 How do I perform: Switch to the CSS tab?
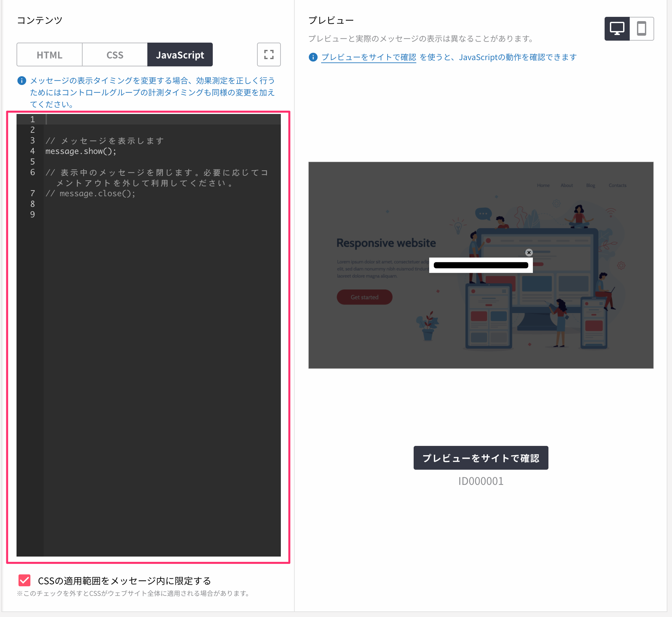pyautogui.click(x=115, y=55)
